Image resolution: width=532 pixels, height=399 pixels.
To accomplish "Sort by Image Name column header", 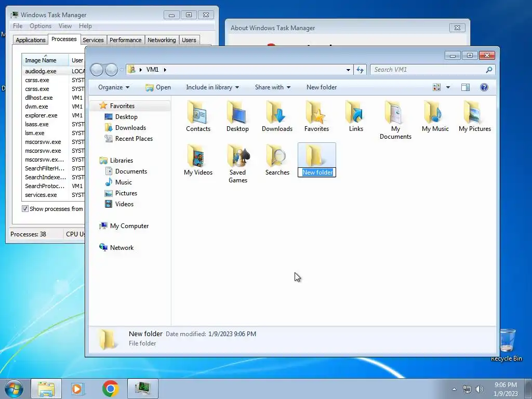I will [x=46, y=60].
